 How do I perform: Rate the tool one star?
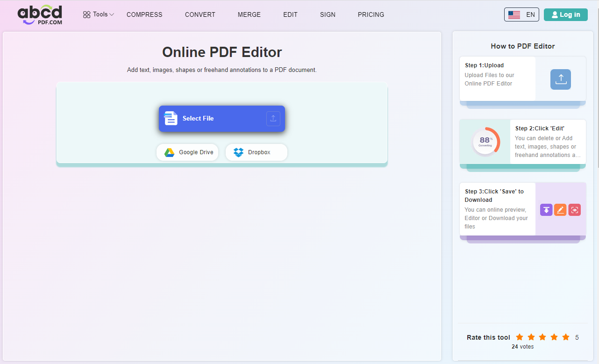pyautogui.click(x=520, y=337)
